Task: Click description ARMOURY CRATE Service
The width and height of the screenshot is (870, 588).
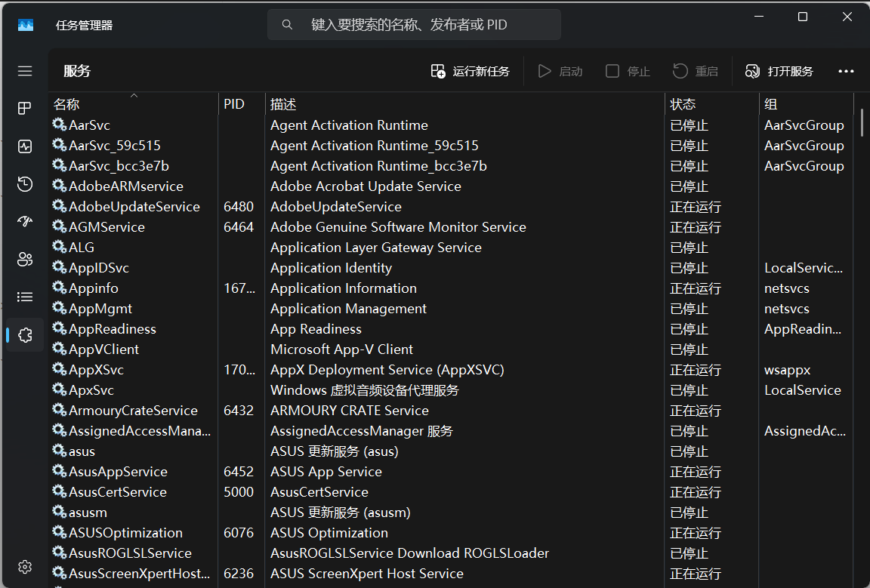Action: (x=350, y=410)
